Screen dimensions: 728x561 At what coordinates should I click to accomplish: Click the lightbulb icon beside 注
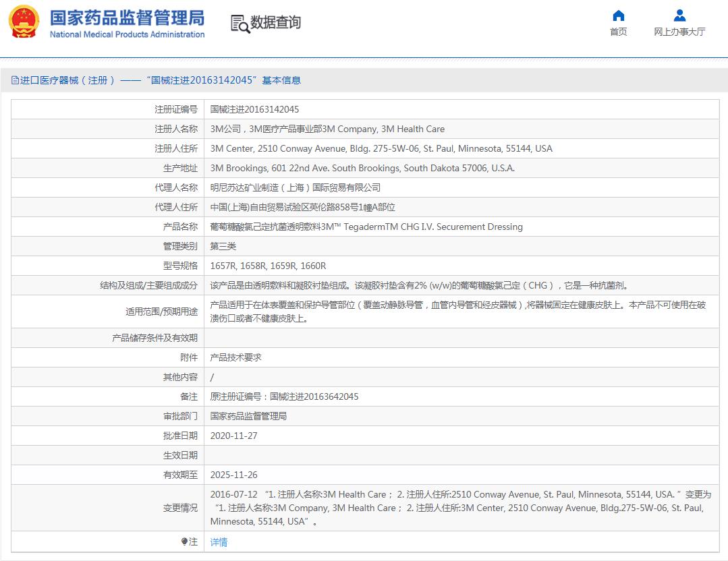coord(184,541)
